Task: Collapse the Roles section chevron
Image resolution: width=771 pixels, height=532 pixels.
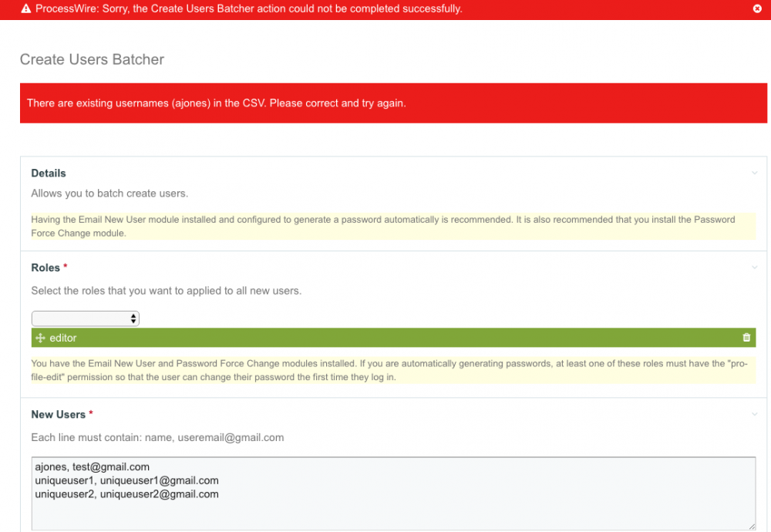Action: (x=754, y=268)
